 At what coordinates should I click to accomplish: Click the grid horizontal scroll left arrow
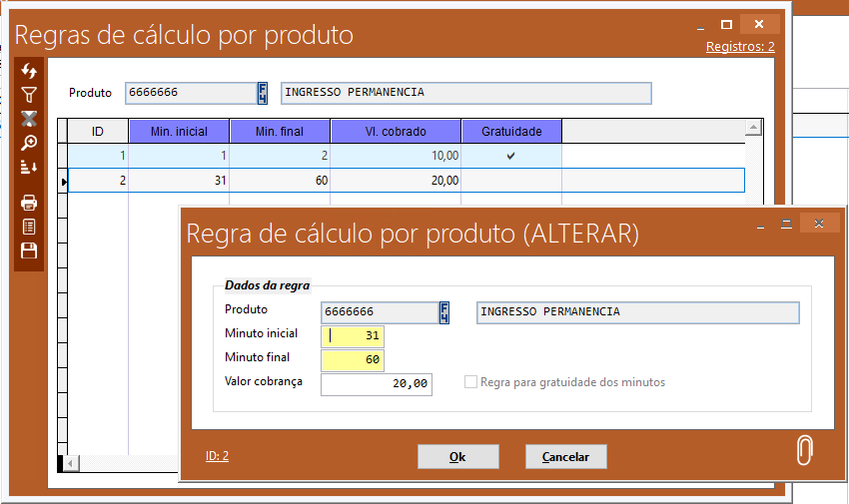pos(71,463)
